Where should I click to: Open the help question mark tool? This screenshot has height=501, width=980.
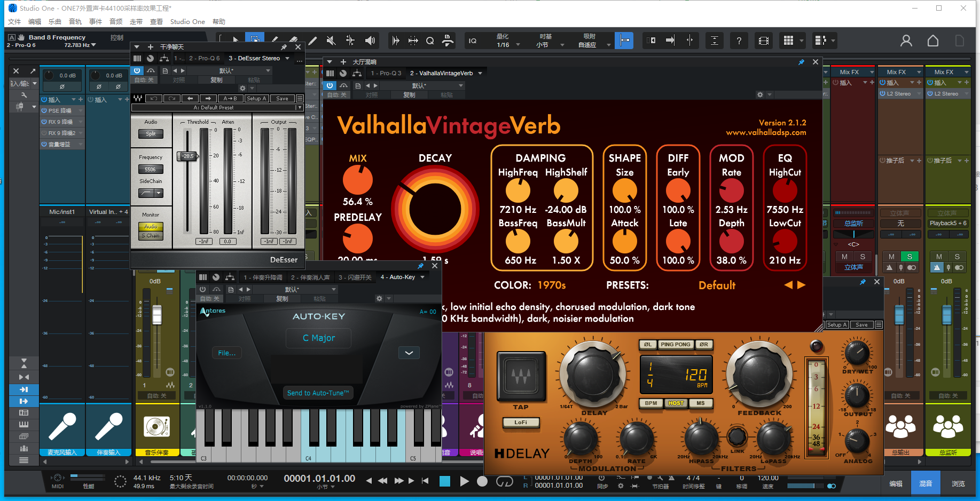tap(739, 41)
